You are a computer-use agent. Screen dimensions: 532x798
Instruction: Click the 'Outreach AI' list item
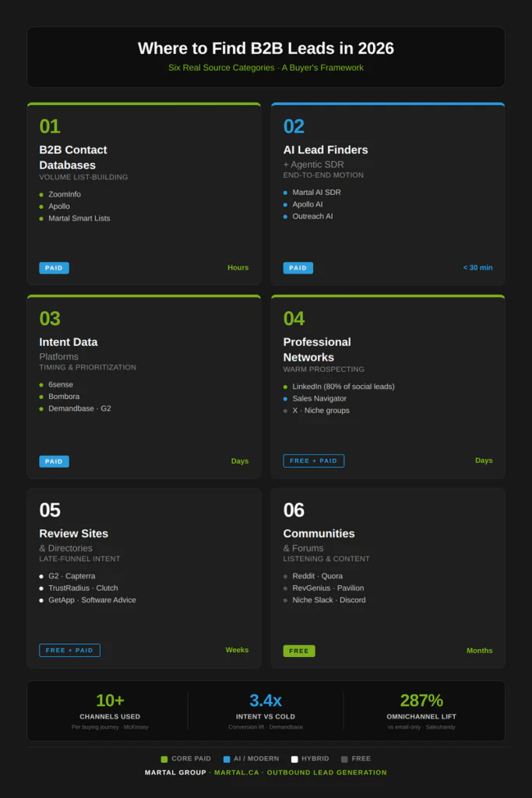[x=312, y=217]
